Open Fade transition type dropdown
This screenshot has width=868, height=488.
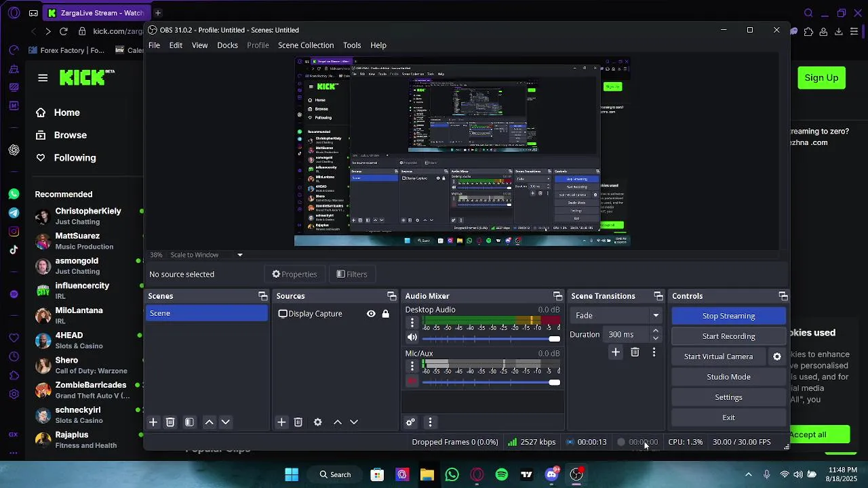pos(616,315)
